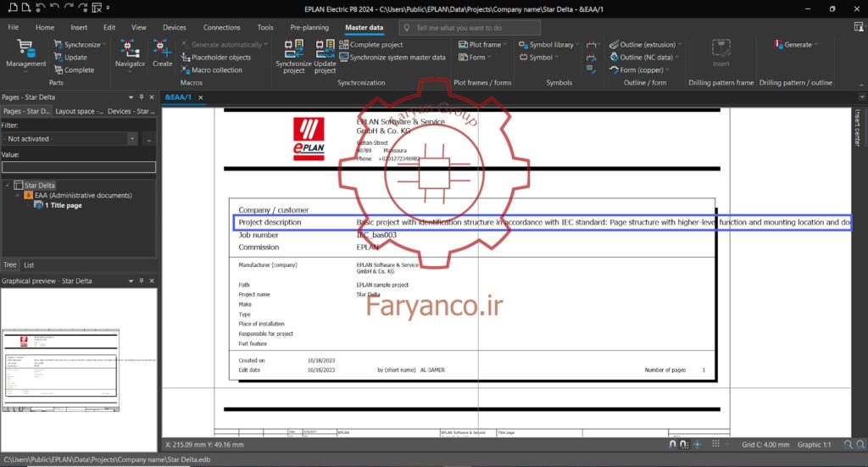Screen dimensions: 868x467
Task: Open the Insert center side panel
Action: (858, 128)
